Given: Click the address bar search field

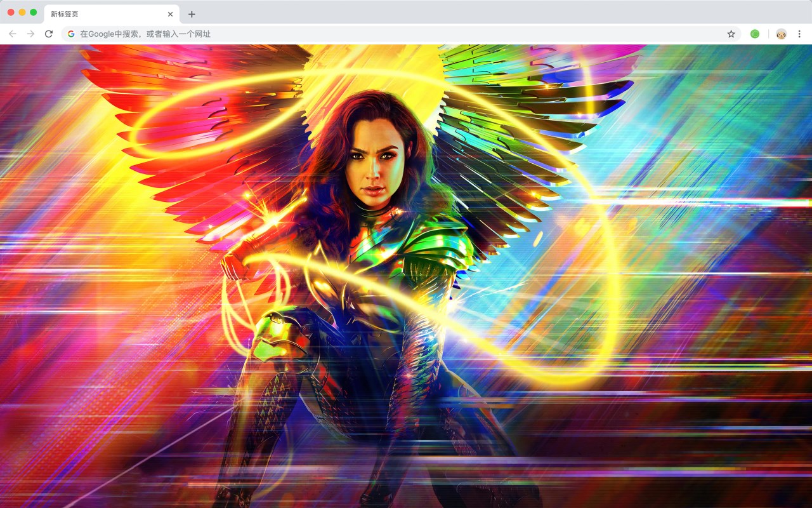Looking at the screenshot, I should pyautogui.click(x=401, y=34).
